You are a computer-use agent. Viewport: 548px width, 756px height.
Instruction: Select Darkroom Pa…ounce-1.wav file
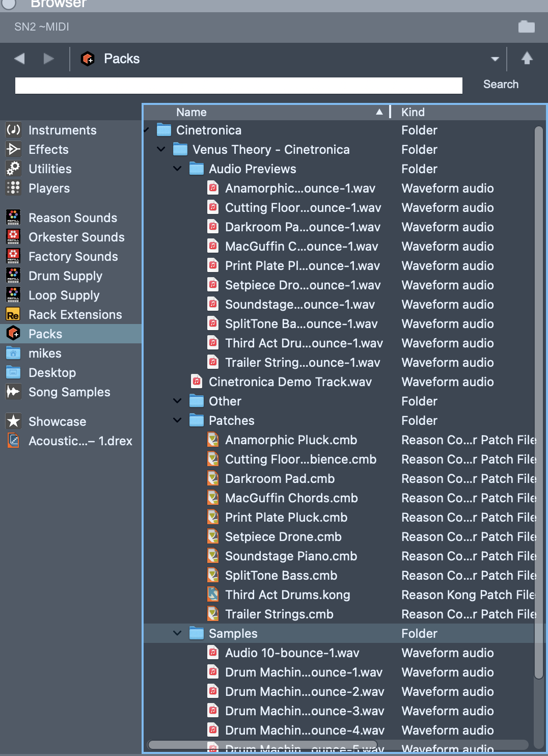click(339, 227)
